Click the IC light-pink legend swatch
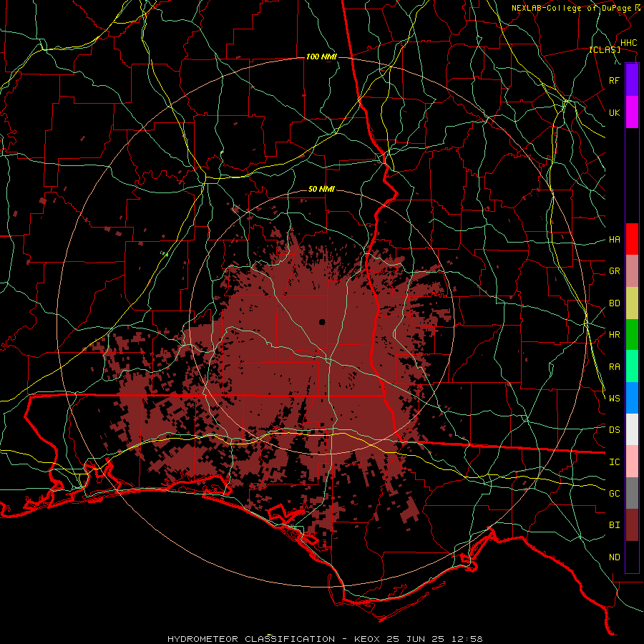The image size is (644, 644). (x=632, y=462)
